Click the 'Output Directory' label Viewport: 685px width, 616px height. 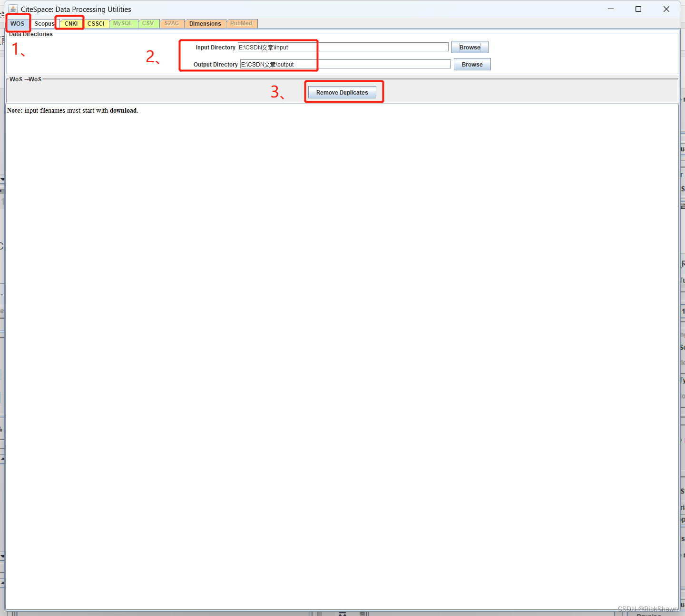(x=215, y=64)
